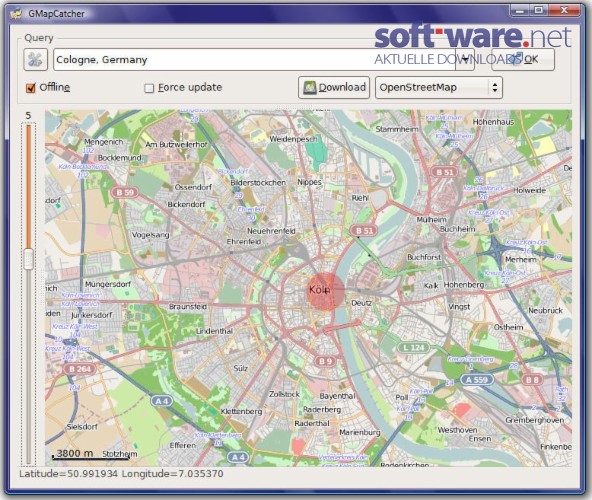Viewport: 592px width, 500px height.
Task: Close the GMapCatcher window
Action: [x=564, y=10]
